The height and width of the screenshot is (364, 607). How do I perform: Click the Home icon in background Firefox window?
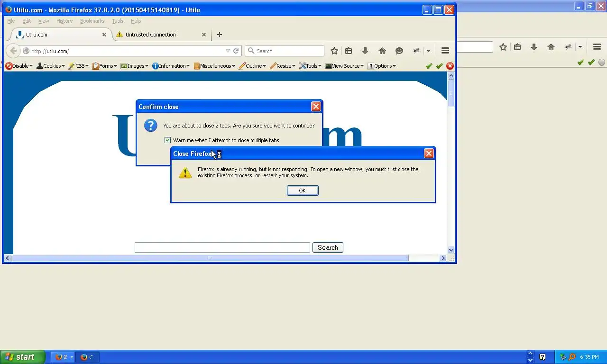pyautogui.click(x=551, y=47)
